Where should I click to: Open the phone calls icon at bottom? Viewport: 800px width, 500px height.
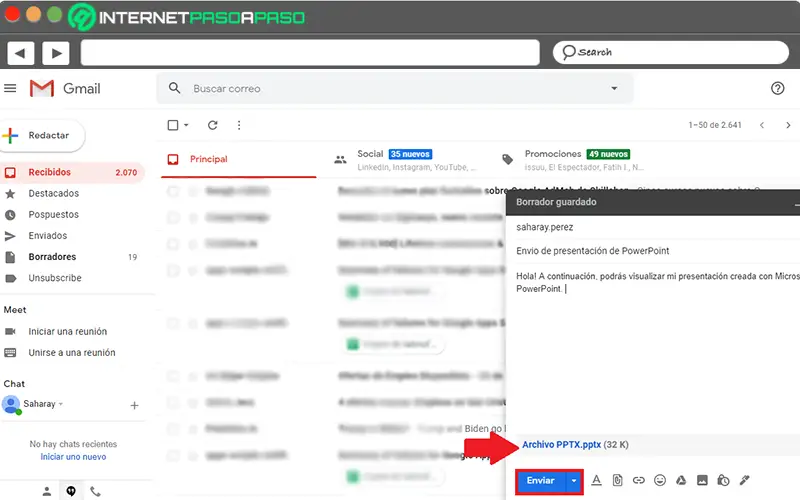click(x=95, y=491)
